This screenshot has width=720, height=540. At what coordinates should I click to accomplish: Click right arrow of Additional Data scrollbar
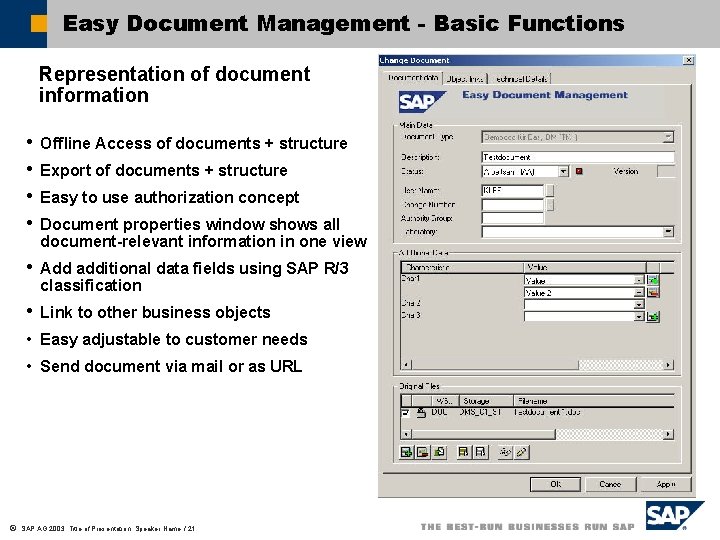click(669, 365)
